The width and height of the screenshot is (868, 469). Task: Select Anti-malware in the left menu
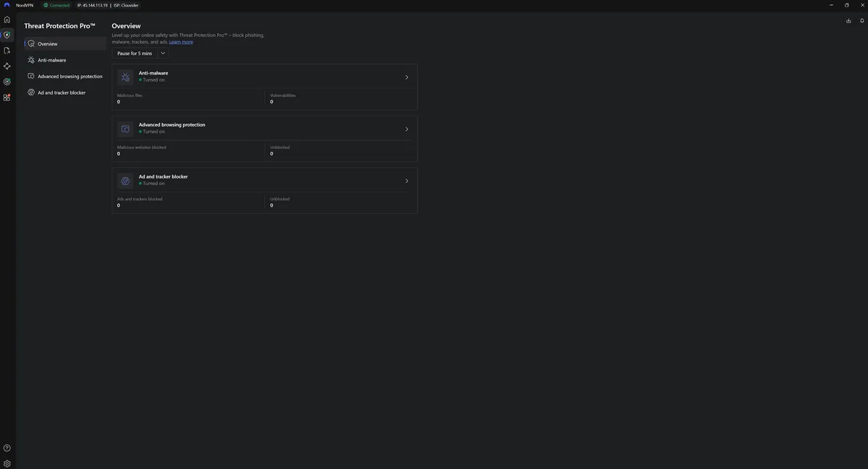click(x=65, y=60)
